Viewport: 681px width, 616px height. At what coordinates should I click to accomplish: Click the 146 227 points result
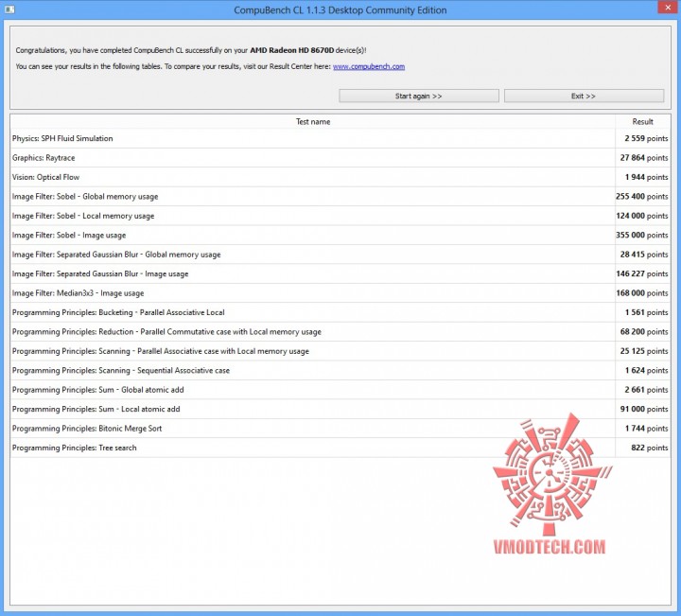click(642, 273)
